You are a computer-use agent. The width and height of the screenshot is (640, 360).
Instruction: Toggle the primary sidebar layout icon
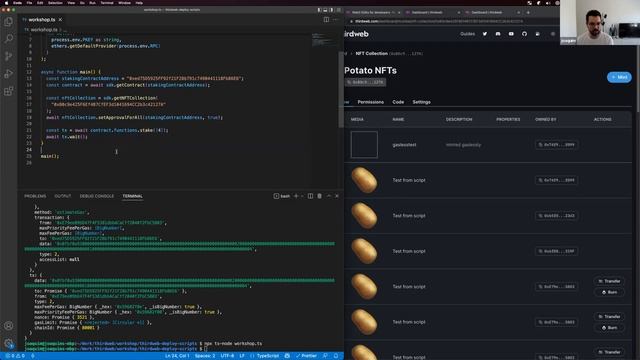pyautogui.click(x=320, y=10)
